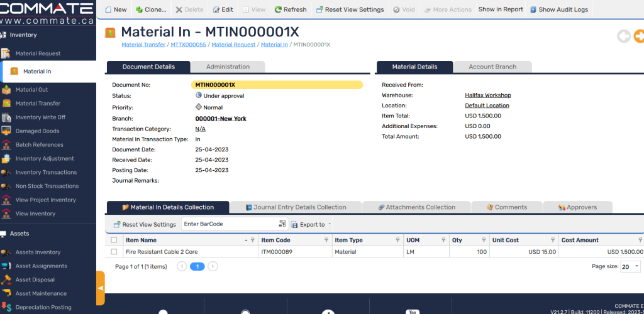
Task: Expand the Export to dropdown
Action: pyautogui.click(x=313, y=224)
